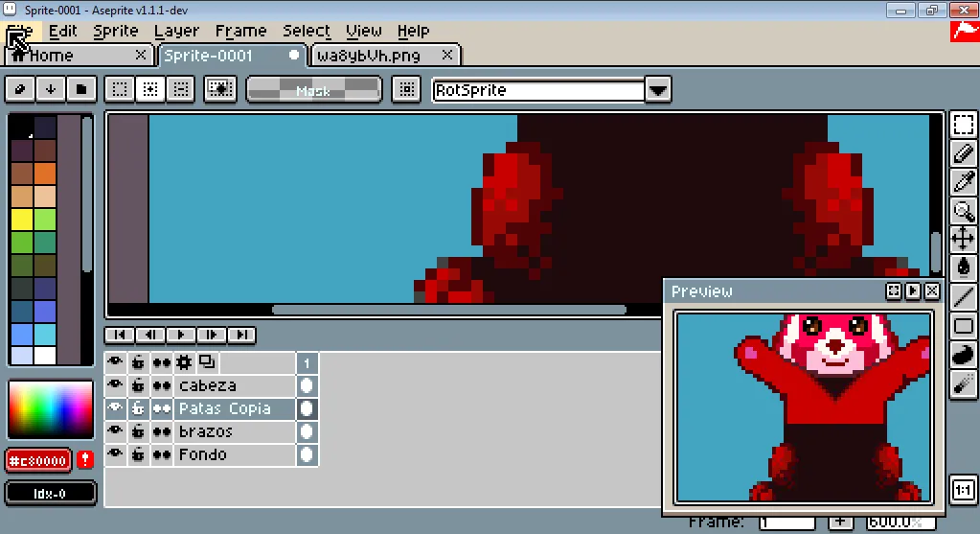Screen dimensions: 980x534
Task: Play animation in Preview window
Action: (913, 290)
